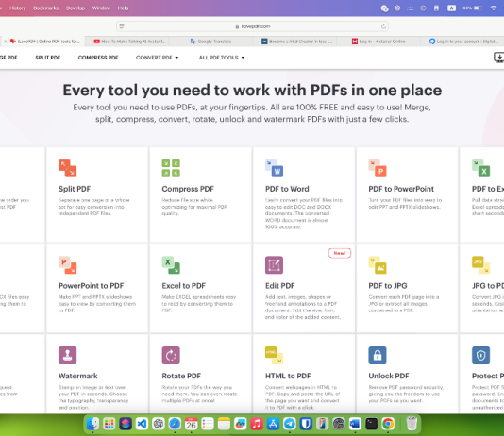This screenshot has height=436, width=504.
Task: Open the desktop app download icon
Action: click(x=499, y=58)
